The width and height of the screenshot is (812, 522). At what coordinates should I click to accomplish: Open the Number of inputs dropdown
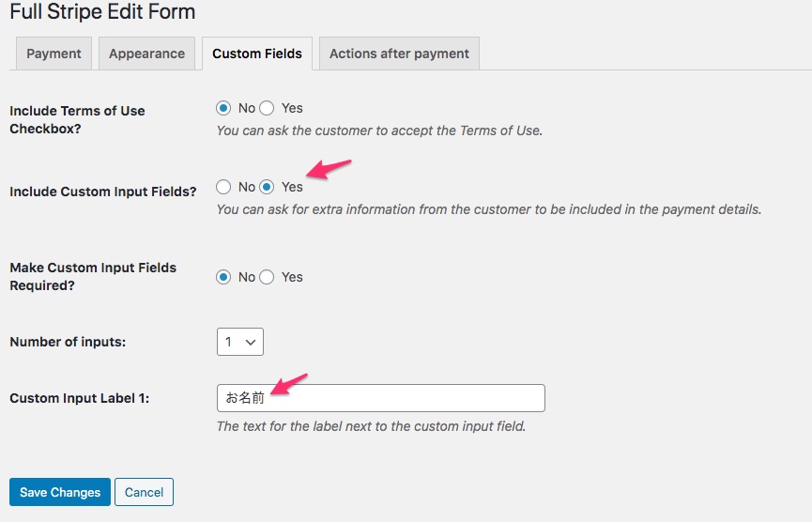pyautogui.click(x=240, y=342)
